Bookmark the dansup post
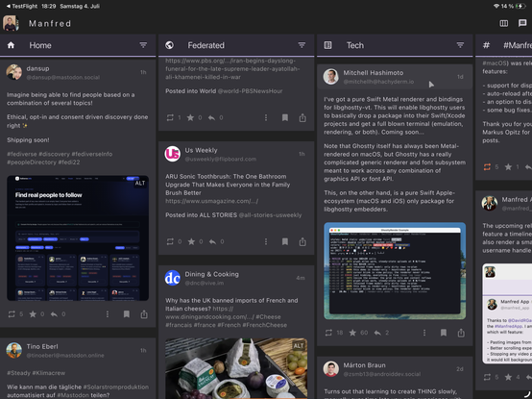The width and height of the screenshot is (532, 399). [x=126, y=314]
